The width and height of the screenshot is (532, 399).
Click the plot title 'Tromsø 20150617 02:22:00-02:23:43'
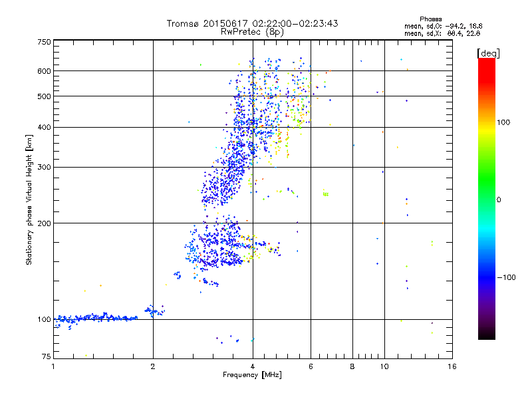252,23
